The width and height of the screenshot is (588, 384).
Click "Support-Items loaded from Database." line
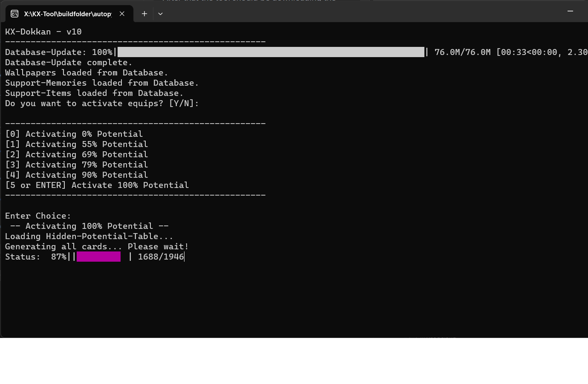coord(94,93)
